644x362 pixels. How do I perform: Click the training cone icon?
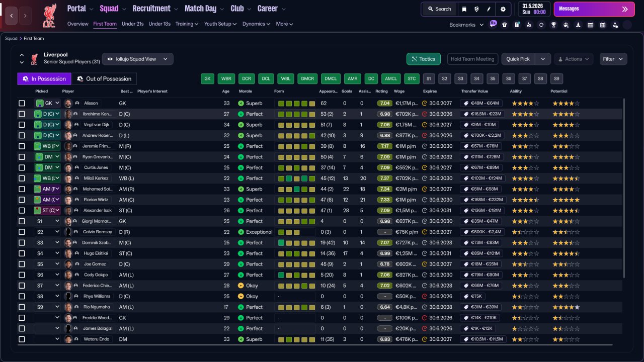pos(578,25)
